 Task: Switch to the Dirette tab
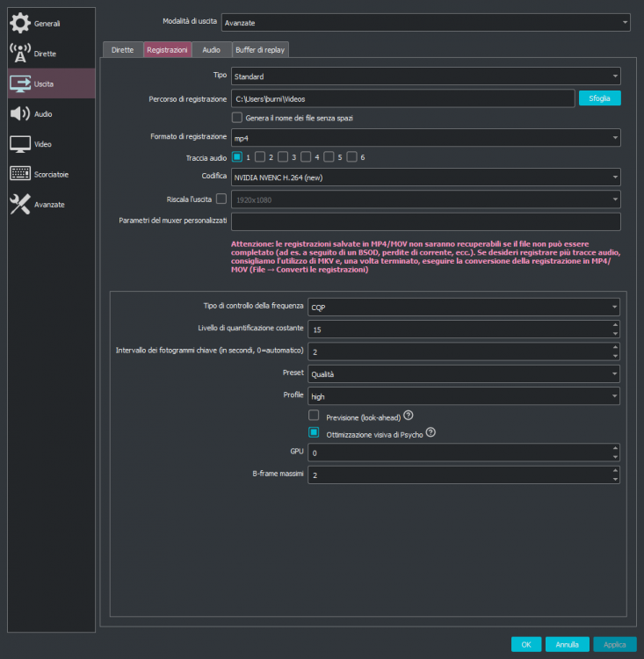point(122,49)
